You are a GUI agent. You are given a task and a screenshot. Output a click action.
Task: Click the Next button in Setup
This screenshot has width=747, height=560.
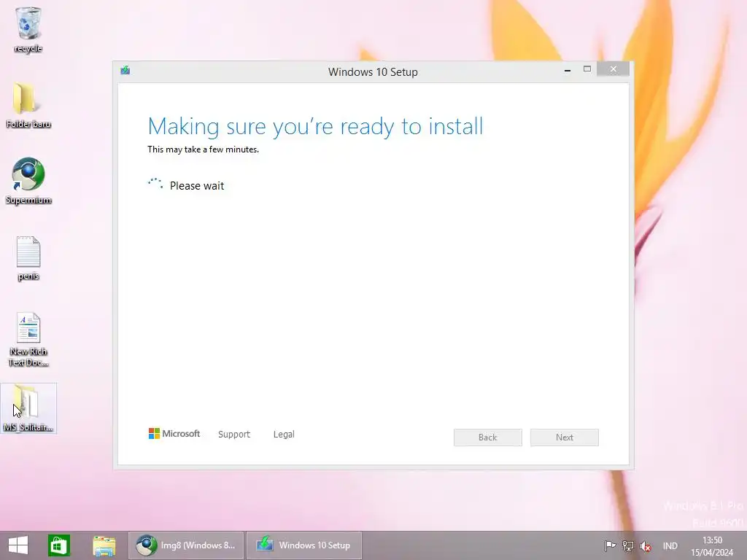565,437
